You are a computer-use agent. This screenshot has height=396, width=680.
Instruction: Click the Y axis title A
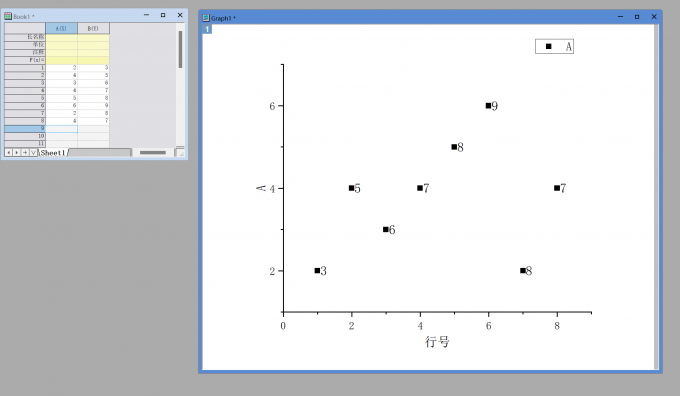pos(261,188)
